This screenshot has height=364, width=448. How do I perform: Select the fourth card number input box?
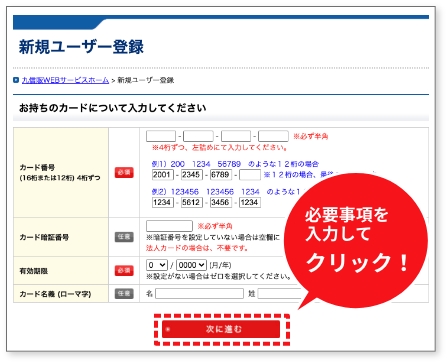click(273, 136)
